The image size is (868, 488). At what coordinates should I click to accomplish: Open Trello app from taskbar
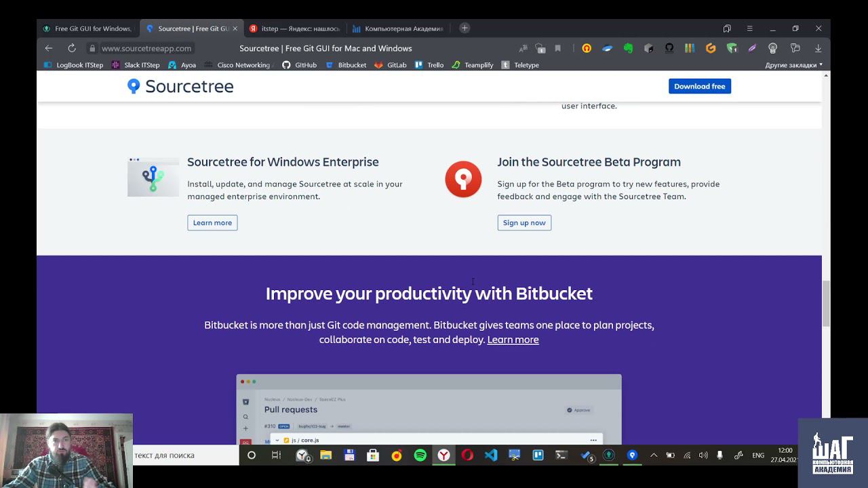[538, 455]
